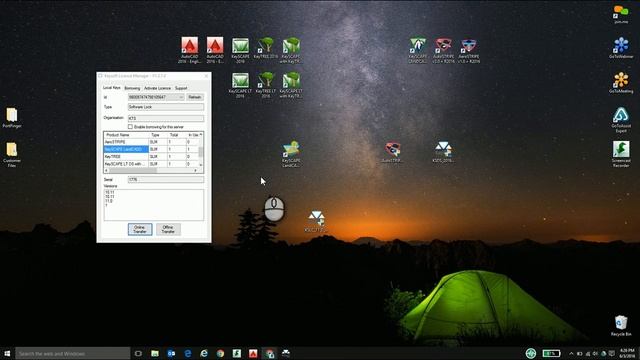640x360 pixels.
Task: Close the Licence Manager window
Action: tap(206, 76)
